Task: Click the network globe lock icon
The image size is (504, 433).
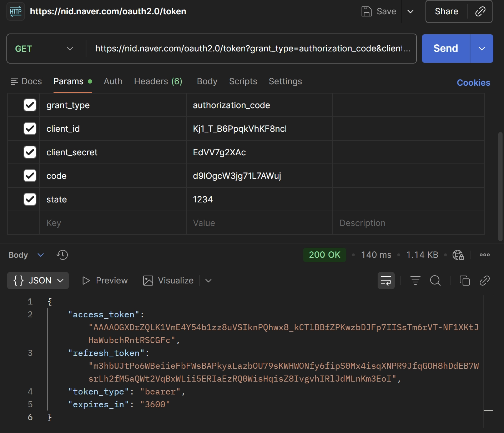Action: (x=458, y=255)
